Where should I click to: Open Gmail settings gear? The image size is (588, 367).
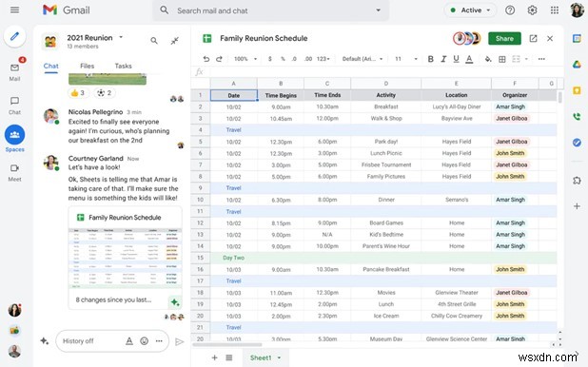[x=532, y=10]
